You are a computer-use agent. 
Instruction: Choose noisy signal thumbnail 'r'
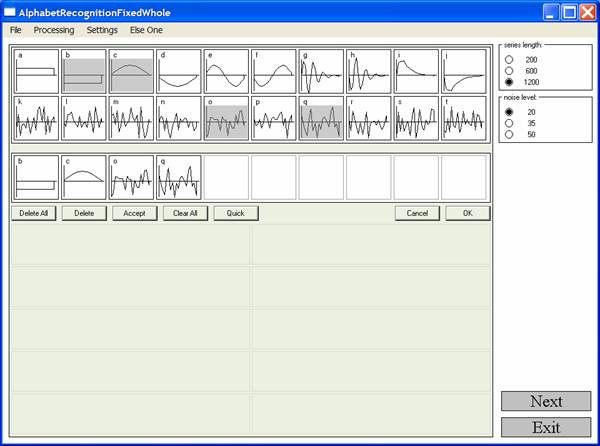pyautogui.click(x=368, y=119)
